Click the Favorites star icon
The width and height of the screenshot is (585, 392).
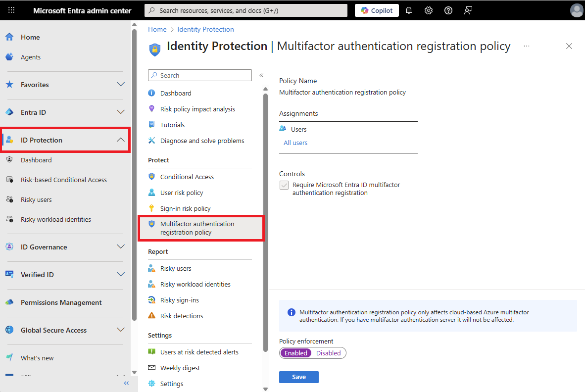pyautogui.click(x=10, y=84)
